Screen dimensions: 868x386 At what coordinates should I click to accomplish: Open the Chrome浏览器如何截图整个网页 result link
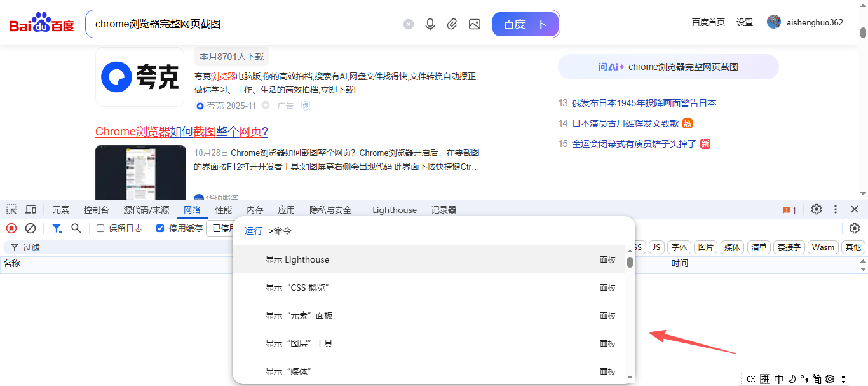(182, 132)
